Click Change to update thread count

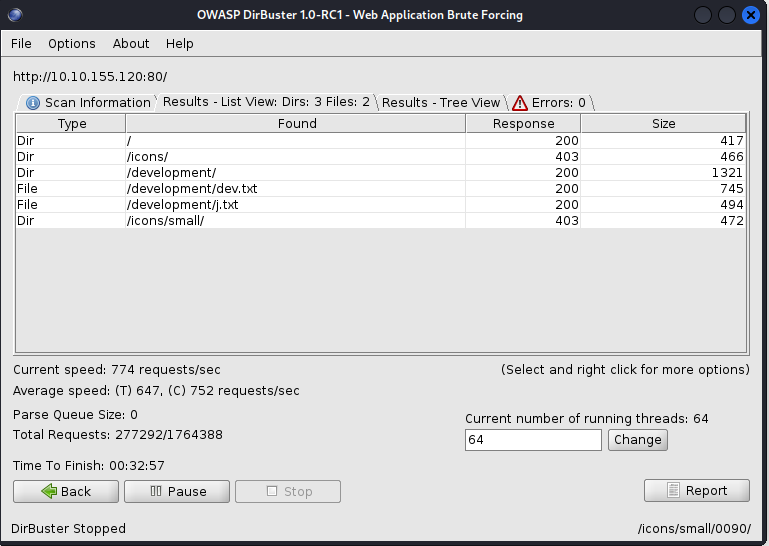pos(637,440)
